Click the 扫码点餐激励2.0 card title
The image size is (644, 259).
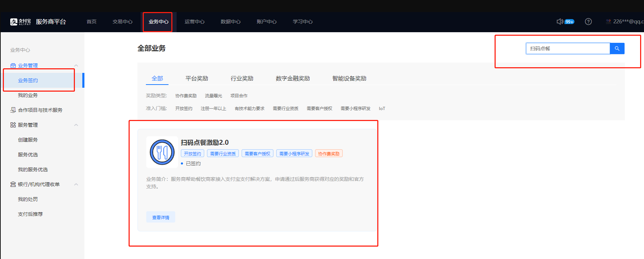205,143
